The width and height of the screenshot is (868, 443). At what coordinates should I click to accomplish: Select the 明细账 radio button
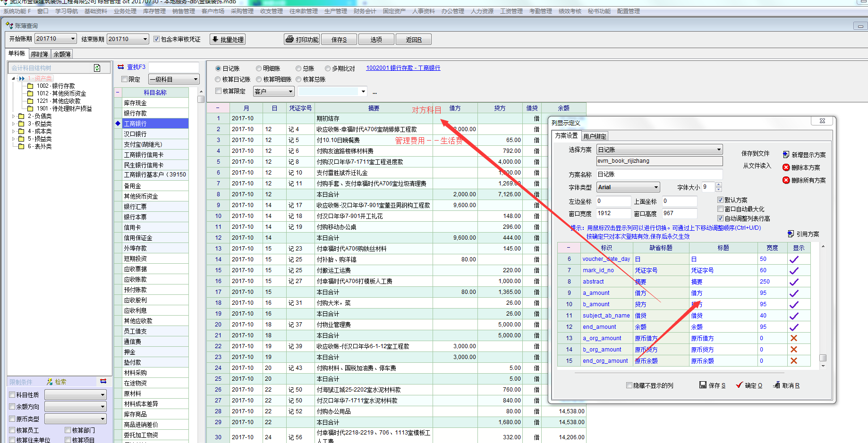[259, 68]
